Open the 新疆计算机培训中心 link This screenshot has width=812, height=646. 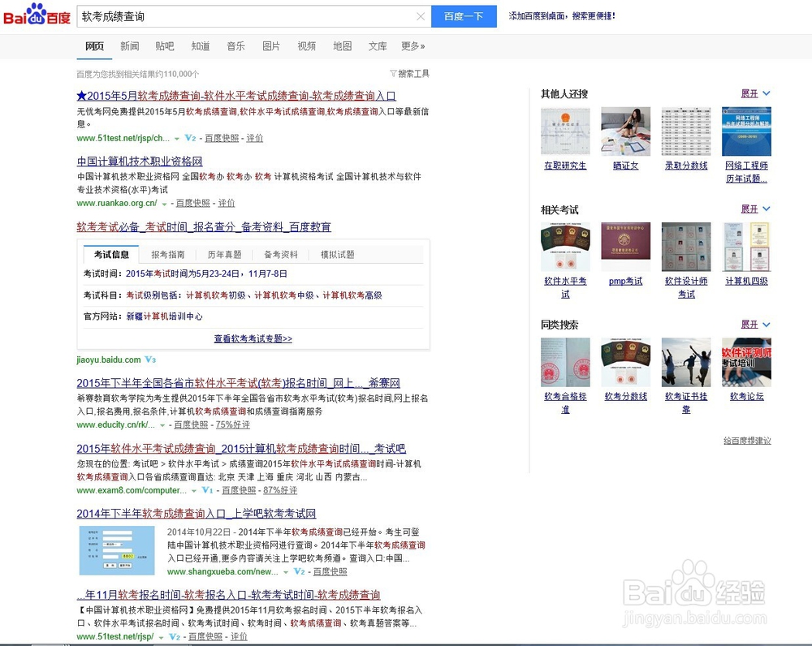tap(164, 317)
